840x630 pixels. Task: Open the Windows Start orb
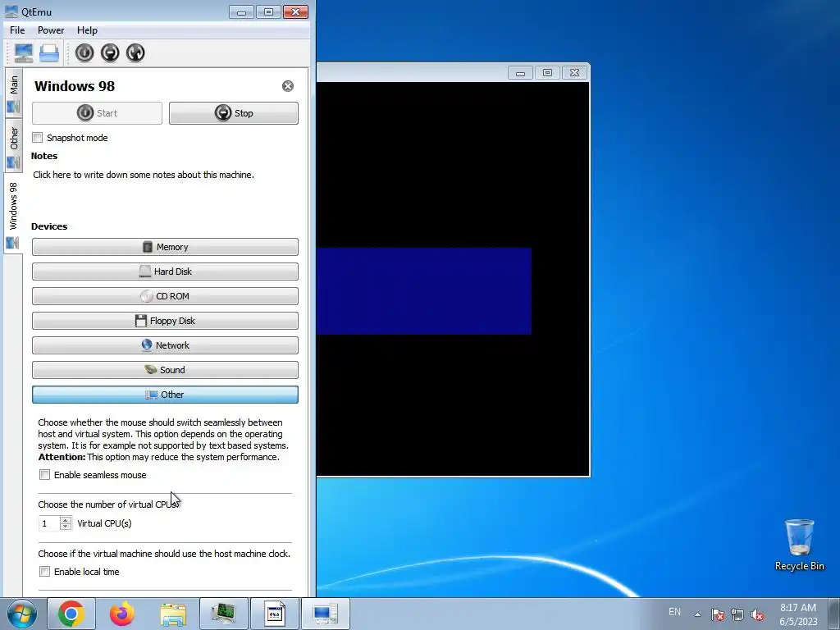click(x=22, y=614)
